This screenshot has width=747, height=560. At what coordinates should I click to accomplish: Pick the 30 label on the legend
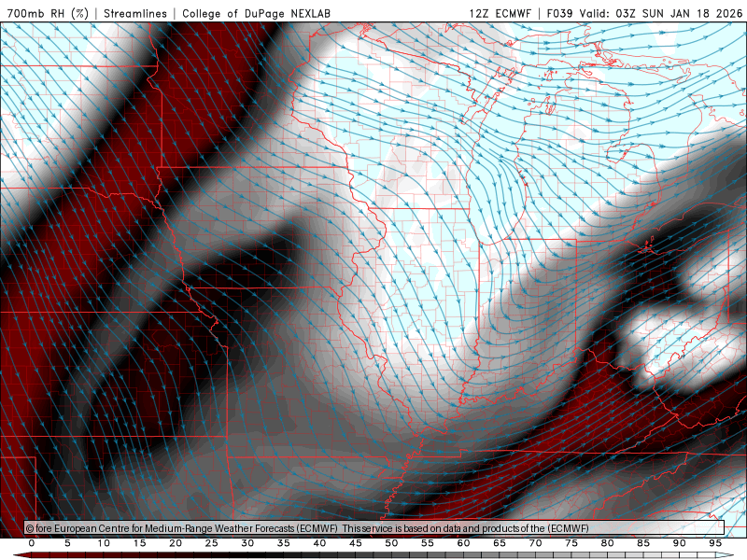247,543
